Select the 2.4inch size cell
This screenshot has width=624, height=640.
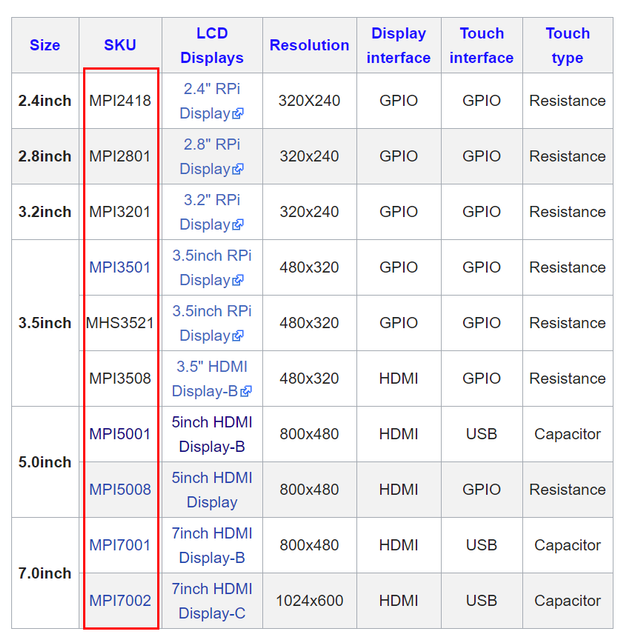[x=45, y=101]
